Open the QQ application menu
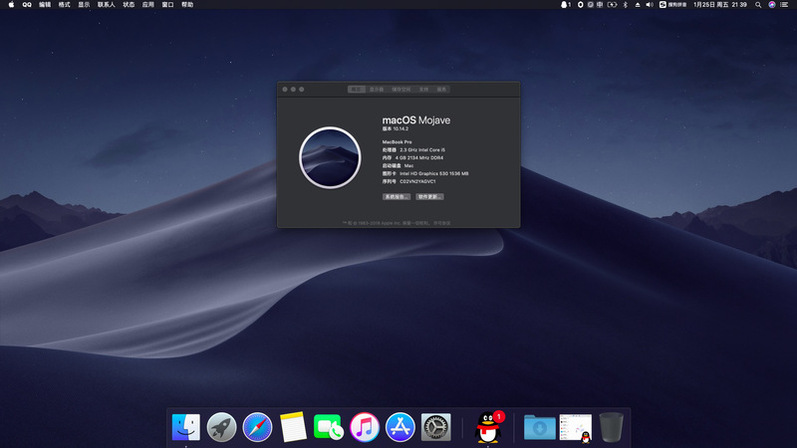Viewport: 797px width, 448px height. (27, 5)
